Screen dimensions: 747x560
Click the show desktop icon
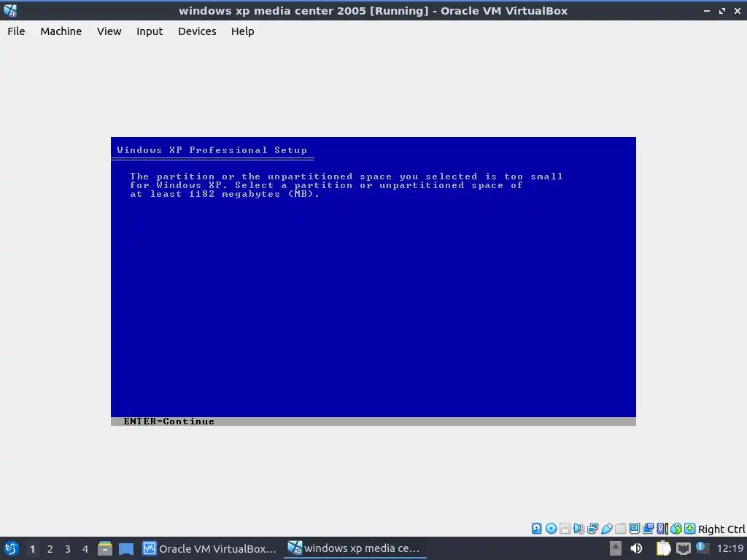tap(126, 548)
